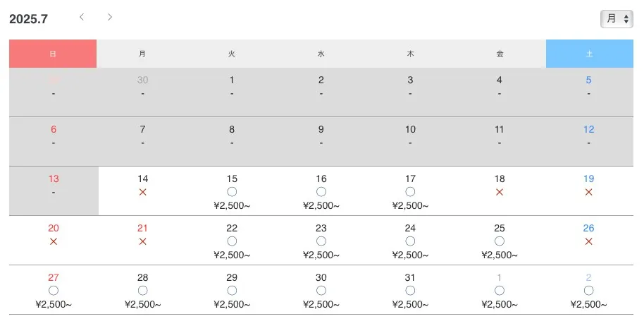Choose the greyed August 2 availability circle

click(x=588, y=291)
